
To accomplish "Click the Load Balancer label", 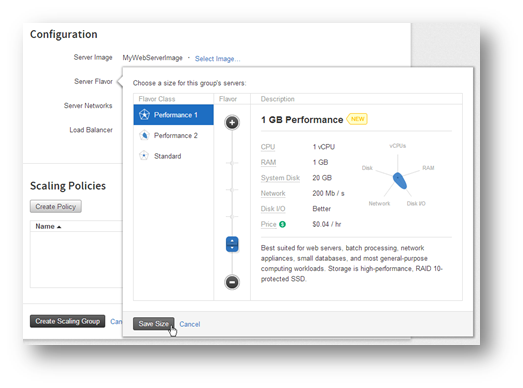I will 91,130.
